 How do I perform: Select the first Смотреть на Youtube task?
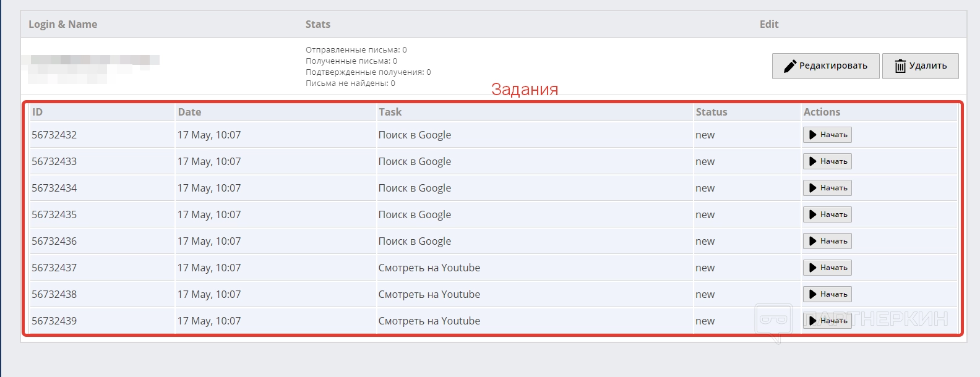(429, 268)
